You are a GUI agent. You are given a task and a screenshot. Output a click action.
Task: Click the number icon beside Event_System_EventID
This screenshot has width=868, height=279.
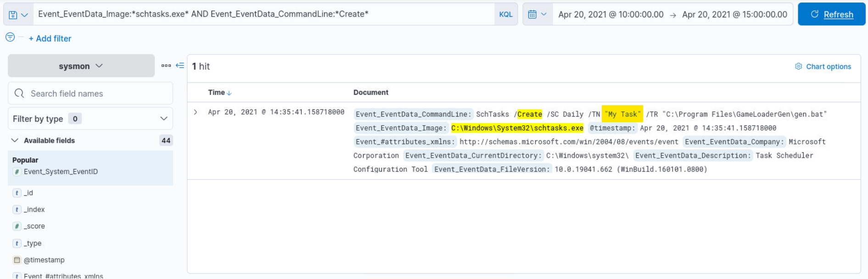coord(17,172)
